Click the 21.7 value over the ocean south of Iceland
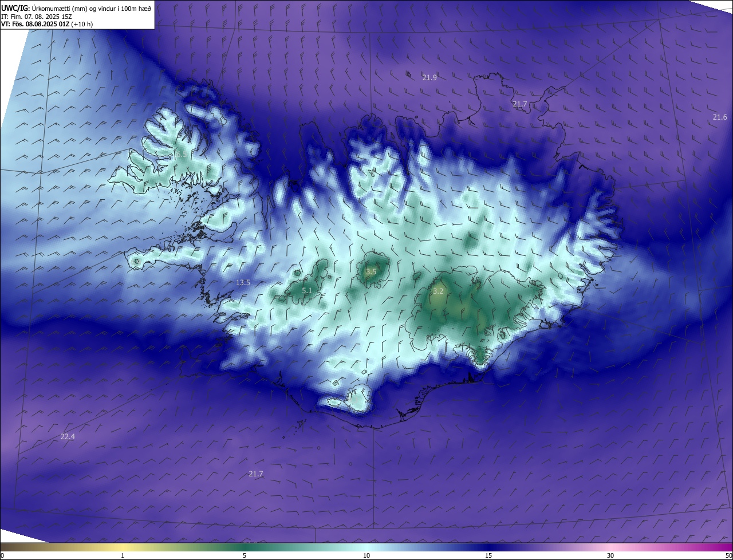The width and height of the screenshot is (733, 560). coord(256,474)
